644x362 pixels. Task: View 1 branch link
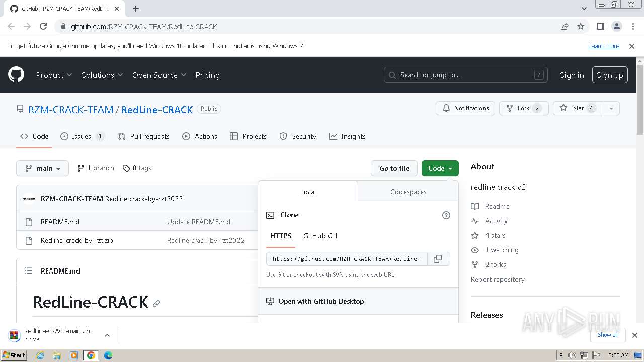[x=96, y=168]
